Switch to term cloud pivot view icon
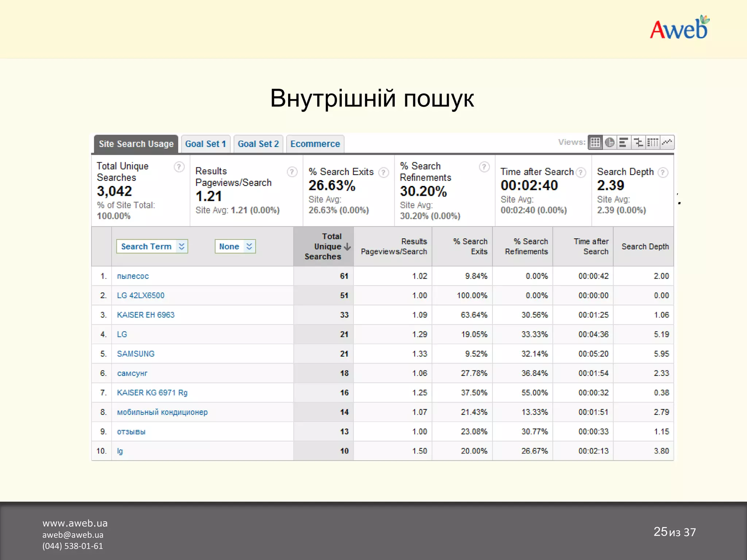Viewport: 747px width, 560px height. tap(653, 142)
